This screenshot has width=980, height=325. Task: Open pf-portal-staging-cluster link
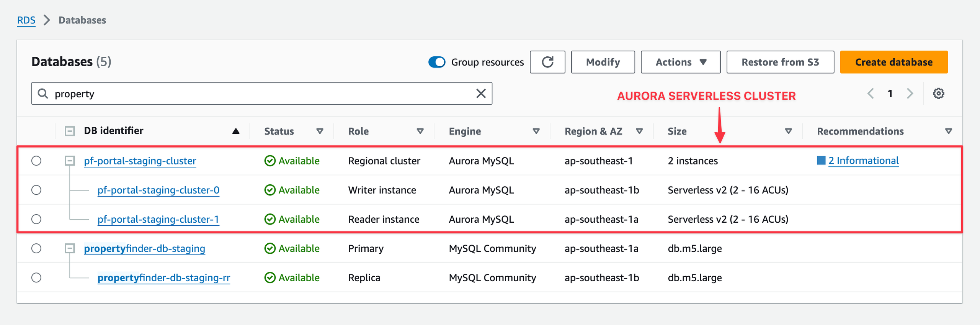(x=140, y=161)
